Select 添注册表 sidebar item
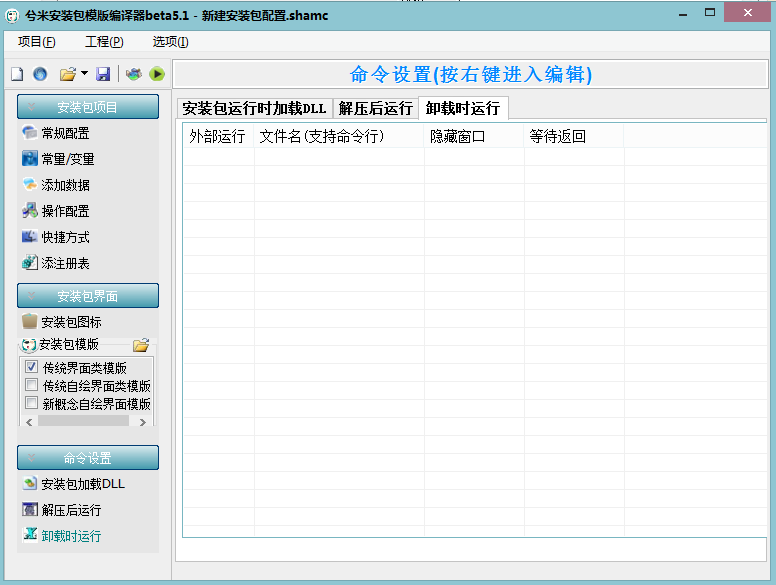Screen dimensions: 776x585 click(65, 263)
